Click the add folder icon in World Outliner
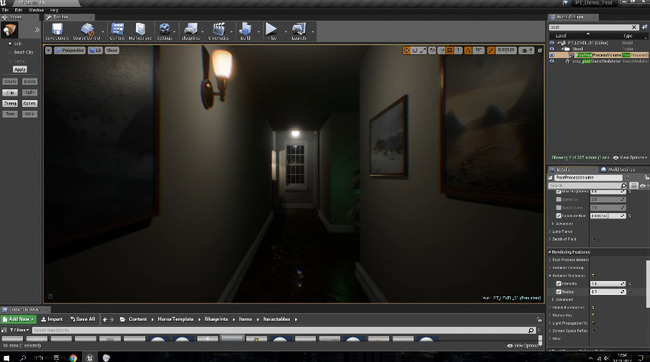Screen dimensions: 650x362 pyautogui.click(x=645, y=27)
